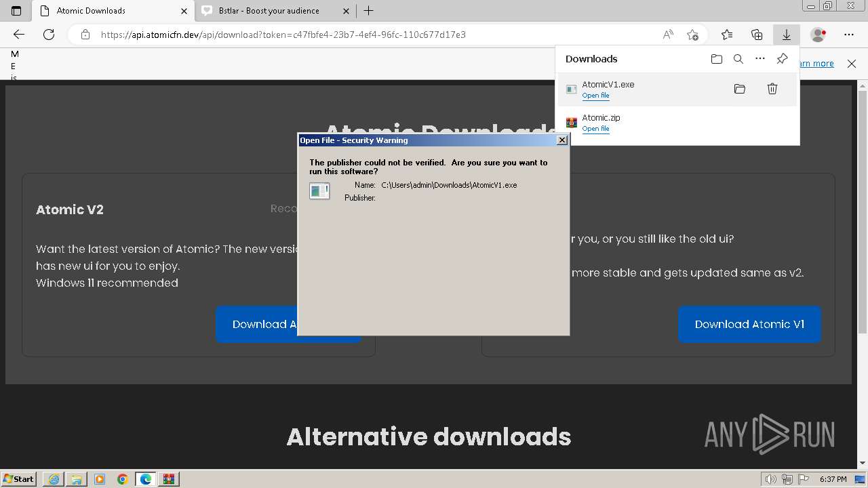Open file link for AtomicV1.exe
The width and height of the screenshot is (868, 488).
[595, 96]
